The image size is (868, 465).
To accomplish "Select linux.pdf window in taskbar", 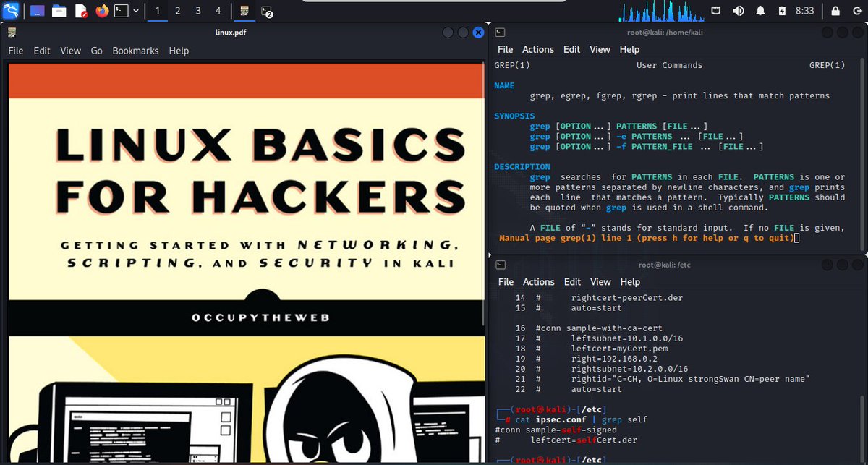I will pos(244,11).
